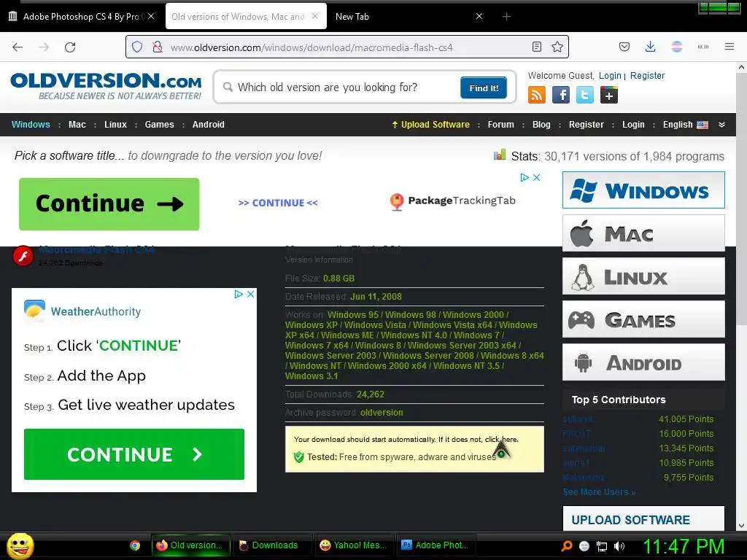
Task: Select Mac in the navigation bar
Action: (x=77, y=125)
